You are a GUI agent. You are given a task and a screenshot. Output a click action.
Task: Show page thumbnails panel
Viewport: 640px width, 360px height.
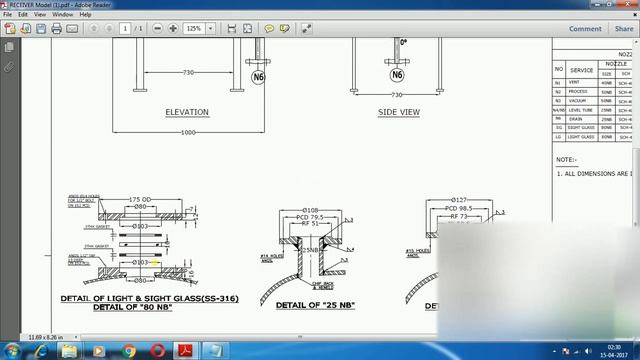(x=9, y=47)
